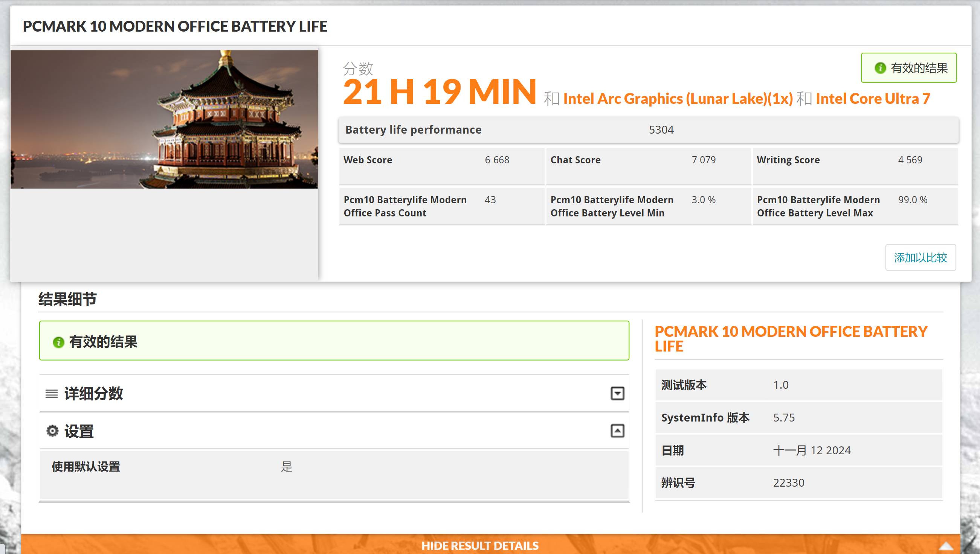980x554 pixels.
Task: Click the HIDE RESULT DETAILS bar
Action: pyautogui.click(x=490, y=545)
